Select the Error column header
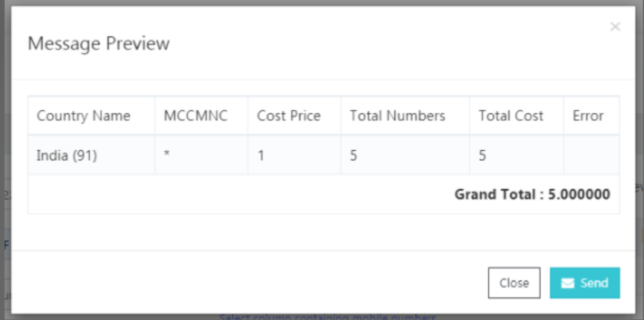Screen dimensions: 644x320 click(x=588, y=116)
